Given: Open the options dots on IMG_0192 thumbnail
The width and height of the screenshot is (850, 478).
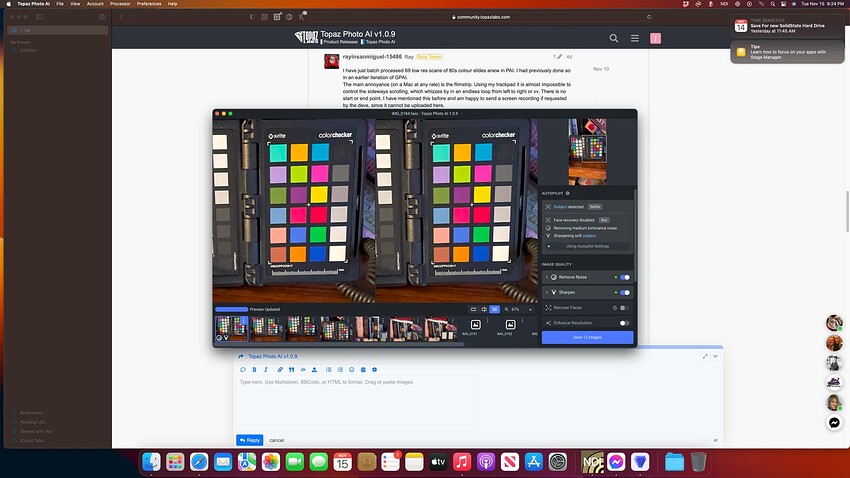Looking at the screenshot, I should [x=522, y=321].
